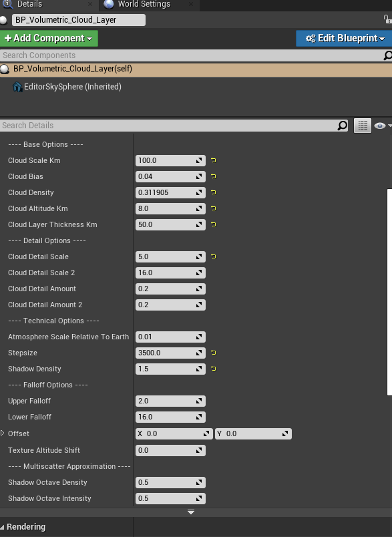Collapse the Rendering section
Image resolution: width=392 pixels, height=537 pixels.
3,527
